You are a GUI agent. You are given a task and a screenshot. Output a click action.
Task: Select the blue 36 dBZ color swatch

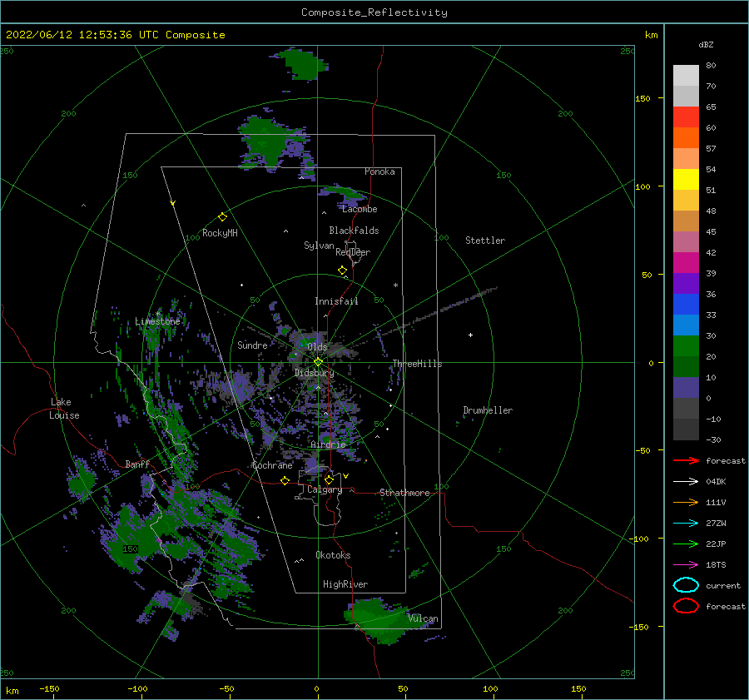pyautogui.click(x=686, y=304)
